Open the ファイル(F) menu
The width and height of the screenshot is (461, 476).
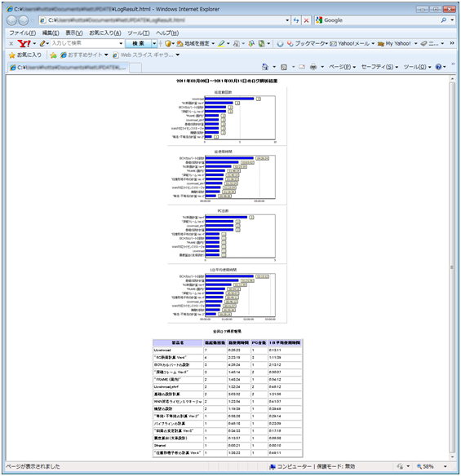(x=22, y=33)
